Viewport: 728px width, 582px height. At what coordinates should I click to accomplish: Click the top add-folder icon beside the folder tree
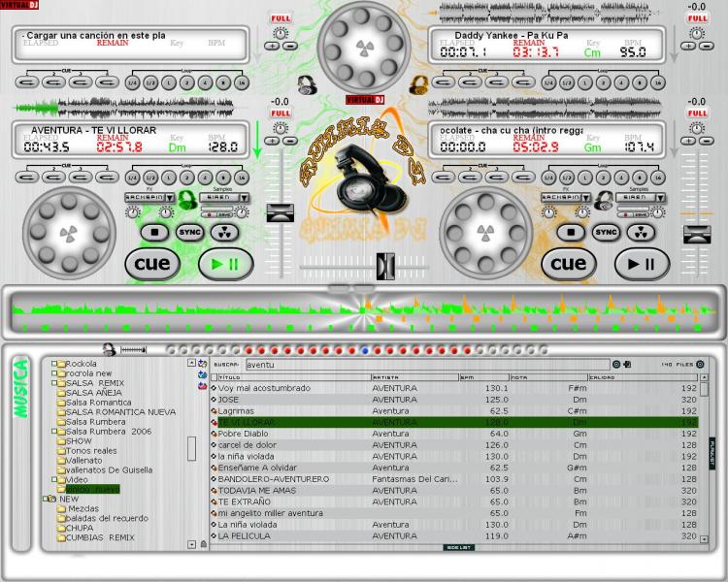tap(203, 364)
